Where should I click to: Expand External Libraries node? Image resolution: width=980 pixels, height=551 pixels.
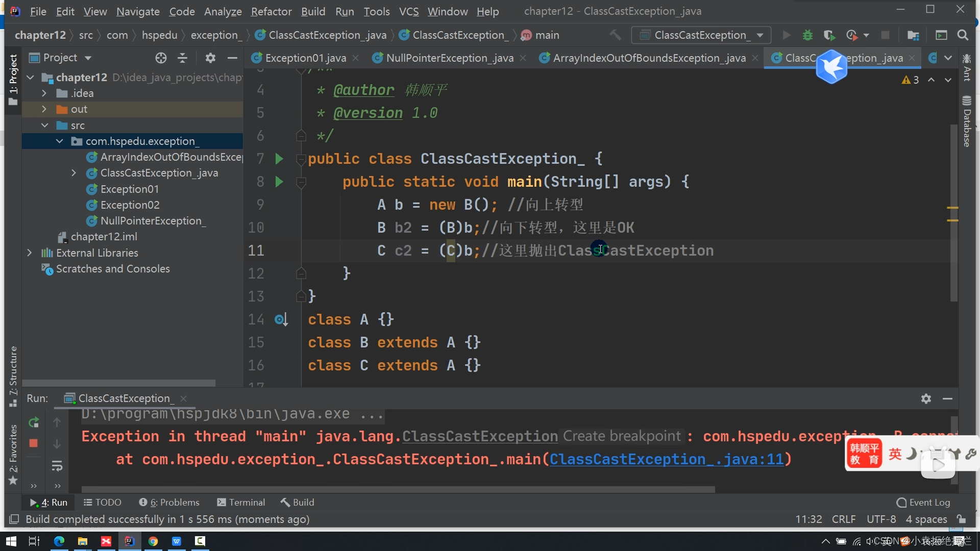point(30,253)
